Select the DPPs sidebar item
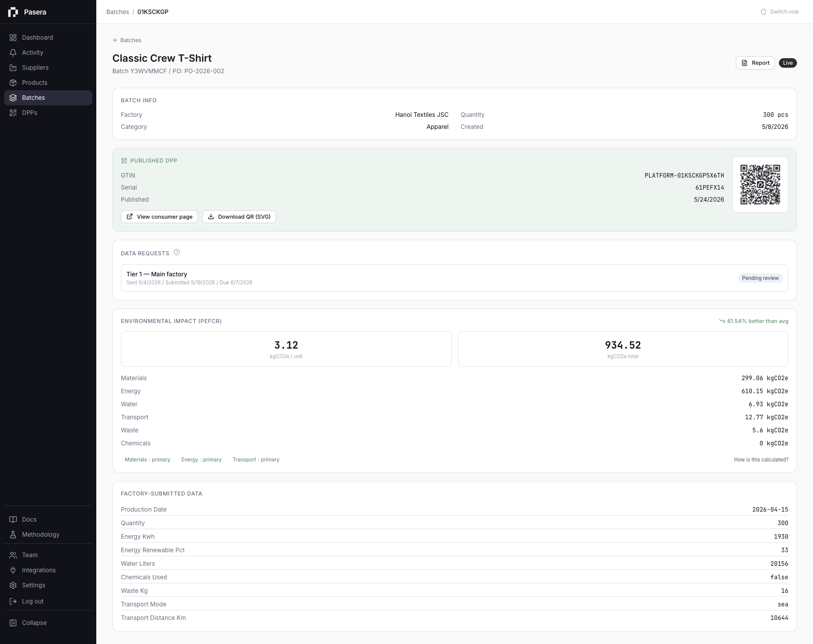 coord(48,113)
